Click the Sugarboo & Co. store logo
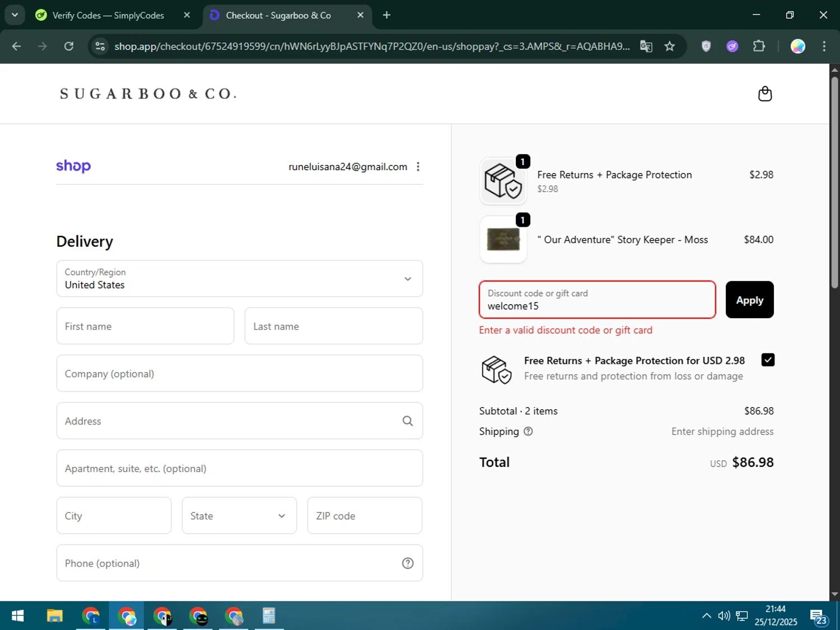Viewport: 840px width, 630px height. point(148,94)
